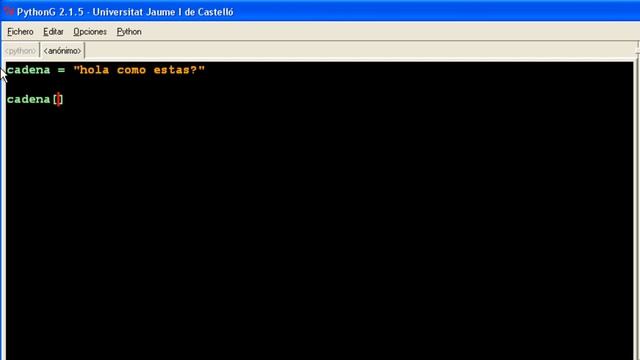Switch to the <python> tab
Image resolution: width=640 pixels, height=360 pixels.
20,51
